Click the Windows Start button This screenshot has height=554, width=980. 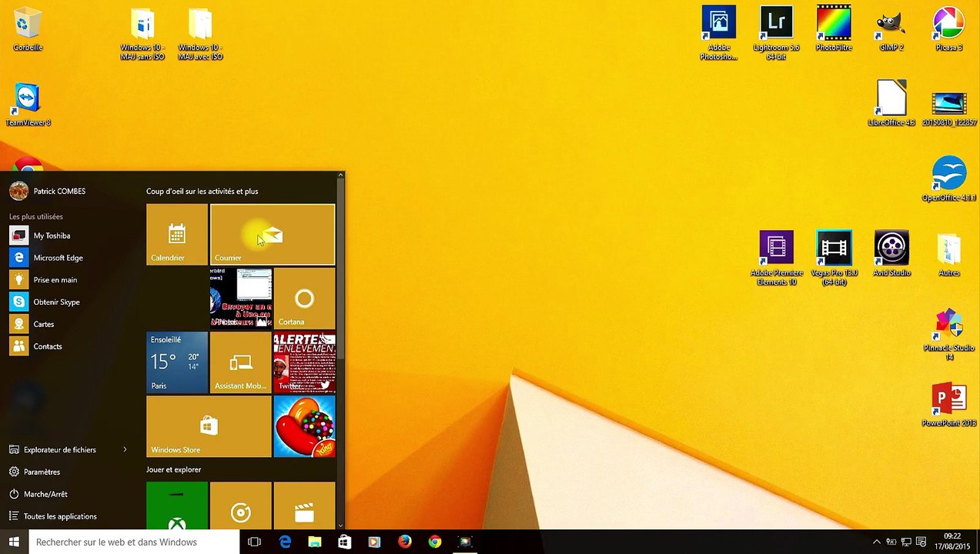coord(14,542)
